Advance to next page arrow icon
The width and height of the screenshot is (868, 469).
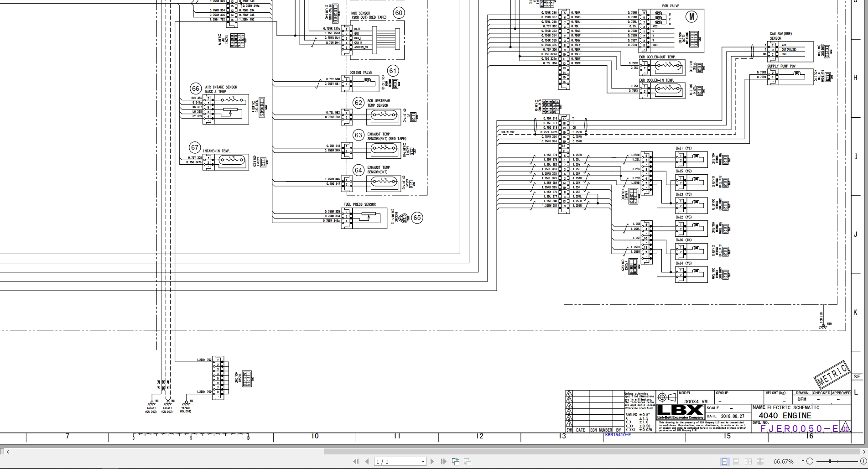click(432, 461)
